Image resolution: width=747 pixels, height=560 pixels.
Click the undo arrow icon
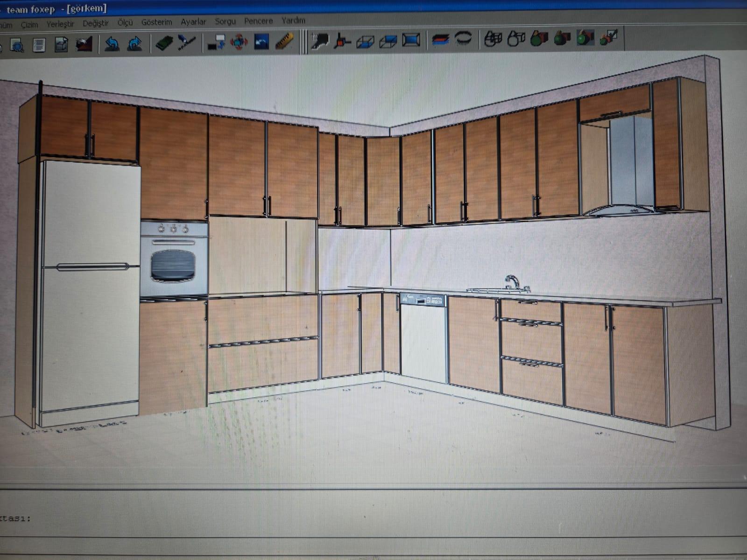[x=112, y=44]
